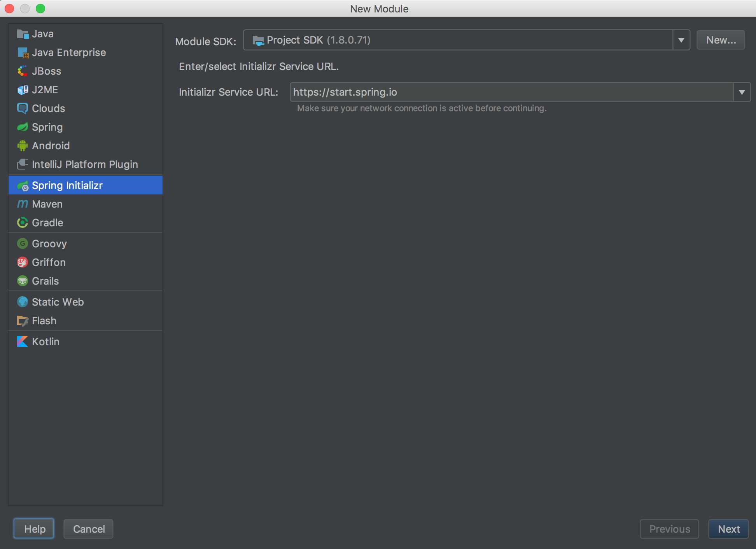Choose the JBoss entry
Image resolution: width=756 pixels, height=549 pixels.
[86, 71]
